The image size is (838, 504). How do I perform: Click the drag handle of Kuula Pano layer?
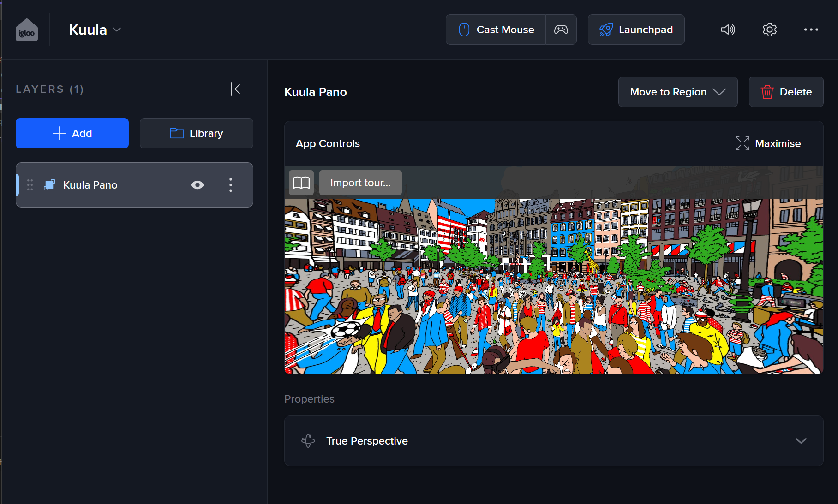click(30, 185)
